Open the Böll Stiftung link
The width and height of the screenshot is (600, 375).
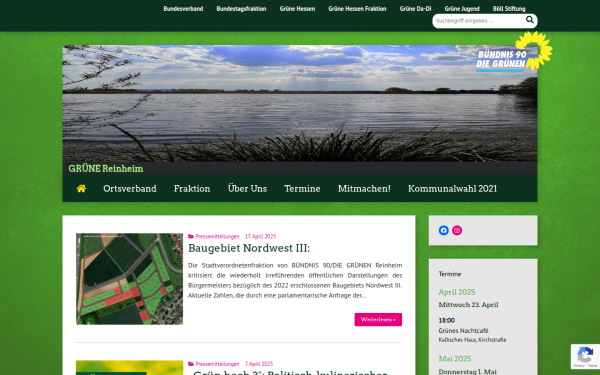pos(509,9)
